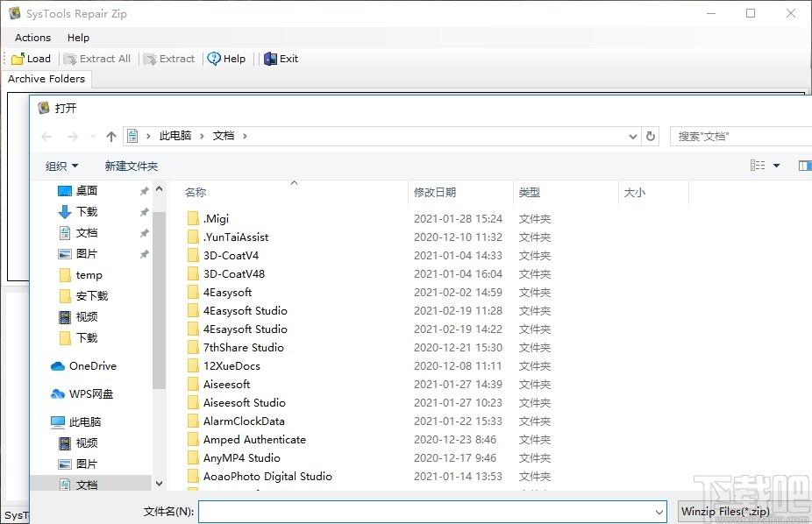Select the 3D-CoatV48 folder

(233, 274)
